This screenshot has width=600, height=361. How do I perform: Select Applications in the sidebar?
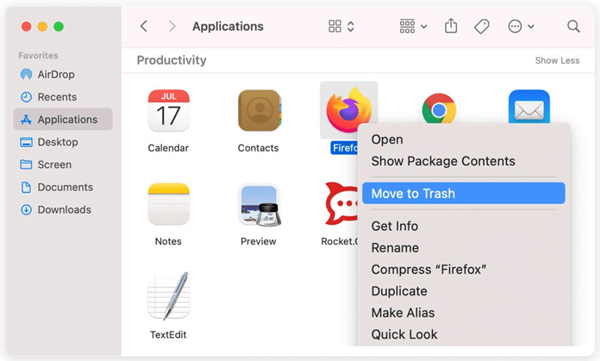point(63,119)
